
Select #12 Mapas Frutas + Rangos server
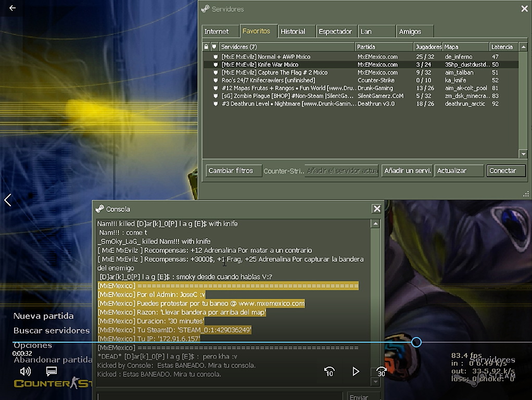tap(361, 88)
